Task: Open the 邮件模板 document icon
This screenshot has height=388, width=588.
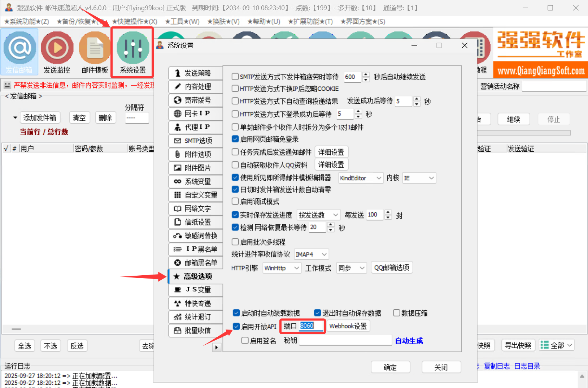Action: [x=95, y=48]
